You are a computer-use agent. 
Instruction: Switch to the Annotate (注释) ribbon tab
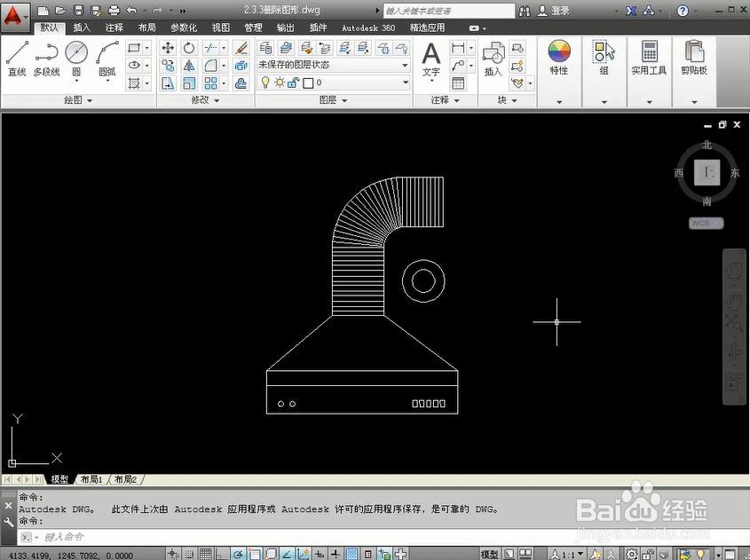point(114,28)
